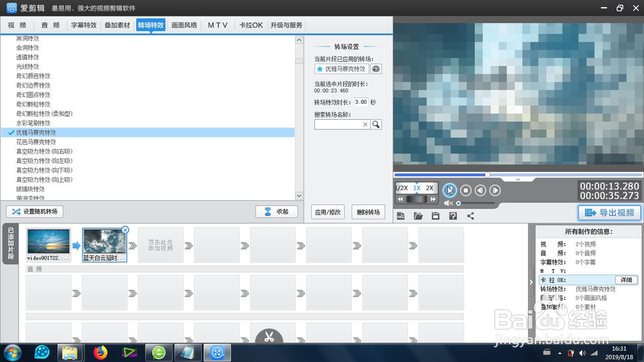This screenshot has width=644, height=362.
Task: Select 1/2X playback speed
Action: pos(401,188)
